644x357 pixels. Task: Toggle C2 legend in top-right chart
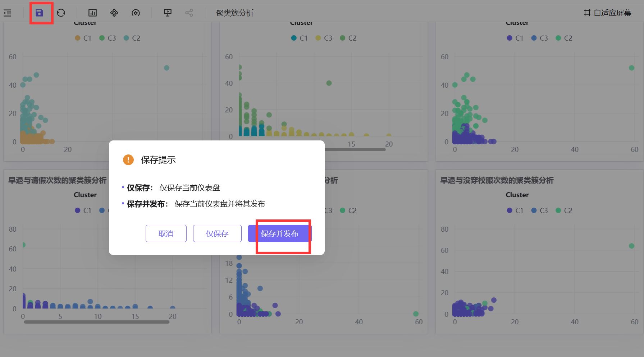coord(564,38)
